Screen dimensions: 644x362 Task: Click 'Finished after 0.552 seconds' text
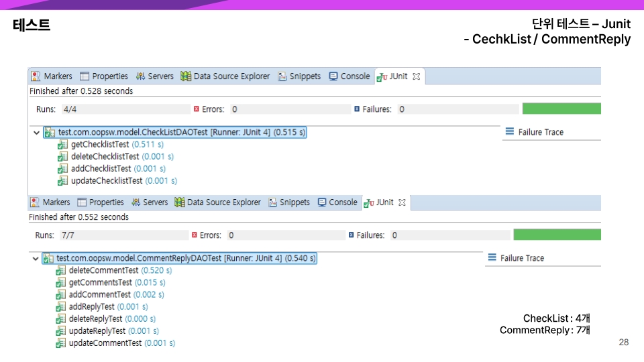tap(79, 217)
